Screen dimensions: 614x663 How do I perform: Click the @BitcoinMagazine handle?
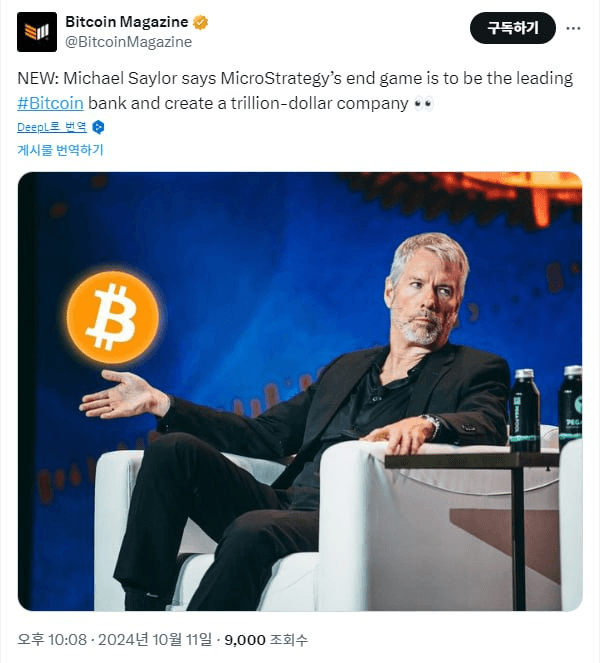click(129, 42)
